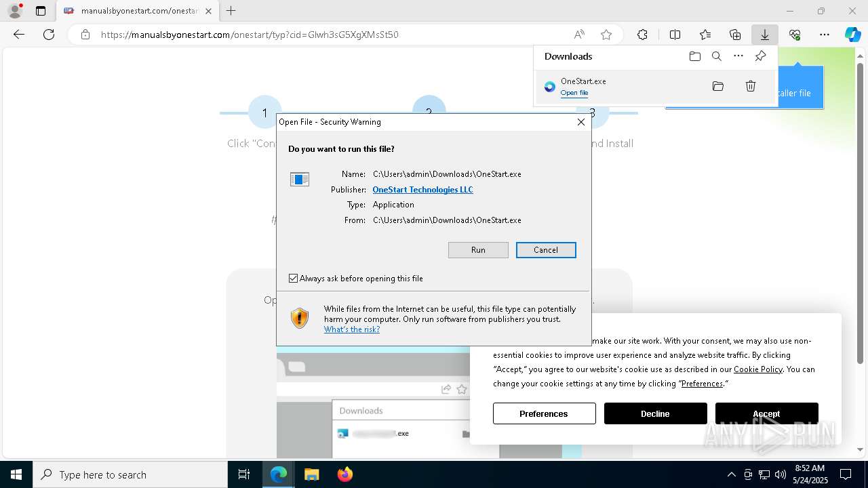The height and width of the screenshot is (488, 868).
Task: Click the Open file link
Action: pyautogui.click(x=574, y=93)
